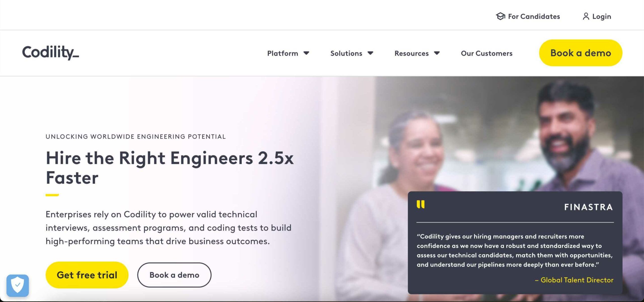
Task: Click the outlined Book a demo button
Action: (x=174, y=275)
